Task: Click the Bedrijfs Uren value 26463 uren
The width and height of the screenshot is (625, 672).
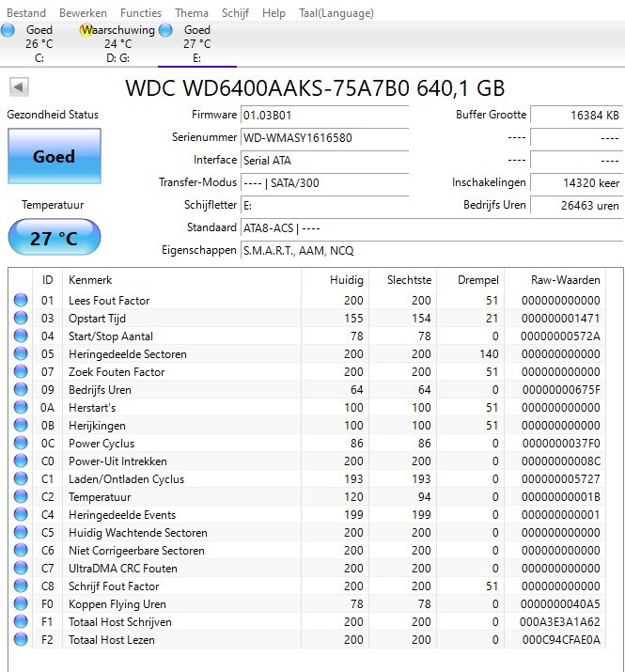Action: 576,205
